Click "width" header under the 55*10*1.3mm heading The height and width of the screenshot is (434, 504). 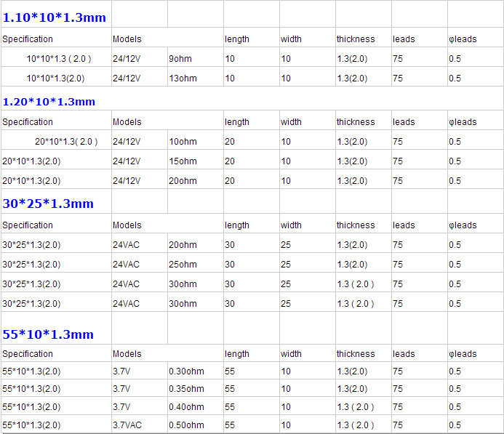[291, 354]
